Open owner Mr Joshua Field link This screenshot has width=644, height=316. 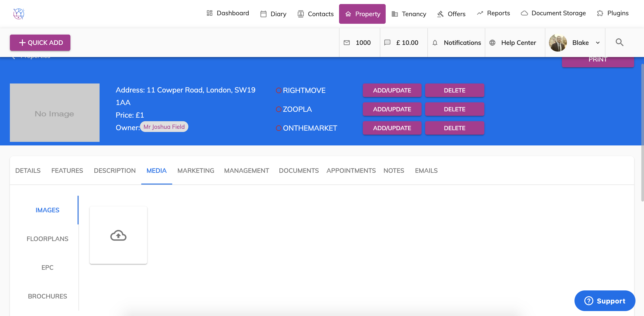[x=164, y=127]
